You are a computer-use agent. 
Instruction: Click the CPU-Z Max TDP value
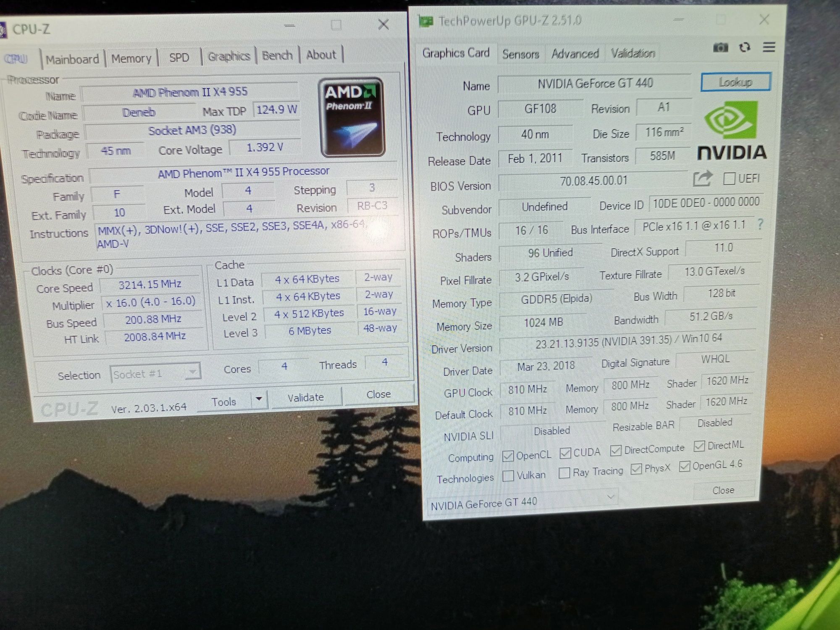click(276, 110)
